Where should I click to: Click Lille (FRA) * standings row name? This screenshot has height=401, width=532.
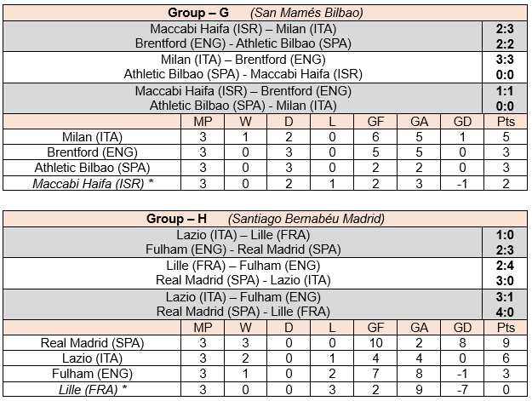[93, 389]
